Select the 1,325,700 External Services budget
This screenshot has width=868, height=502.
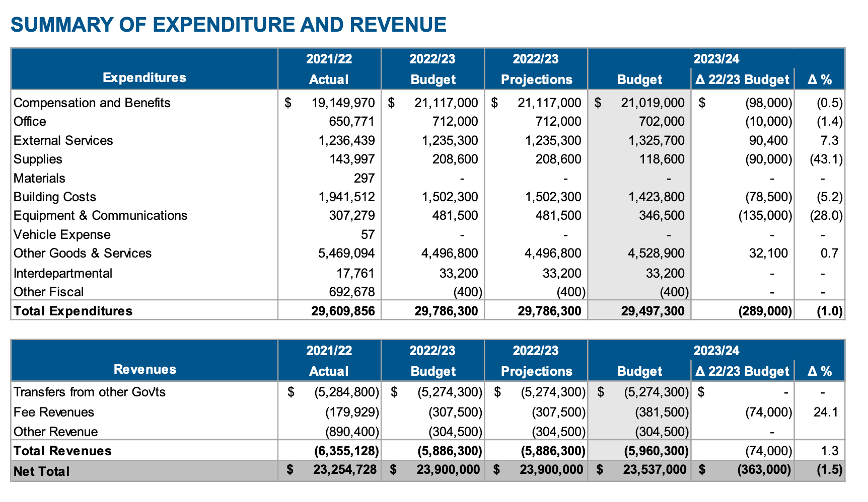[657, 140]
